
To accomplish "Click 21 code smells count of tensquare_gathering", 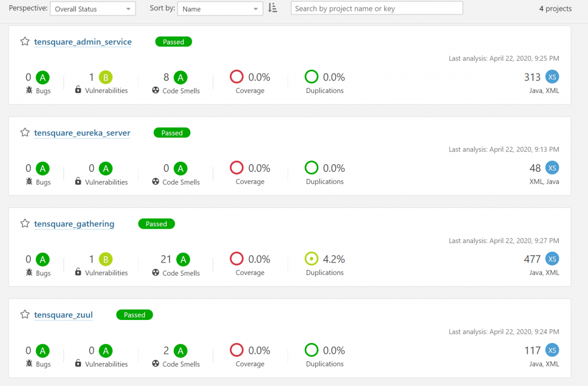I will 166,259.
